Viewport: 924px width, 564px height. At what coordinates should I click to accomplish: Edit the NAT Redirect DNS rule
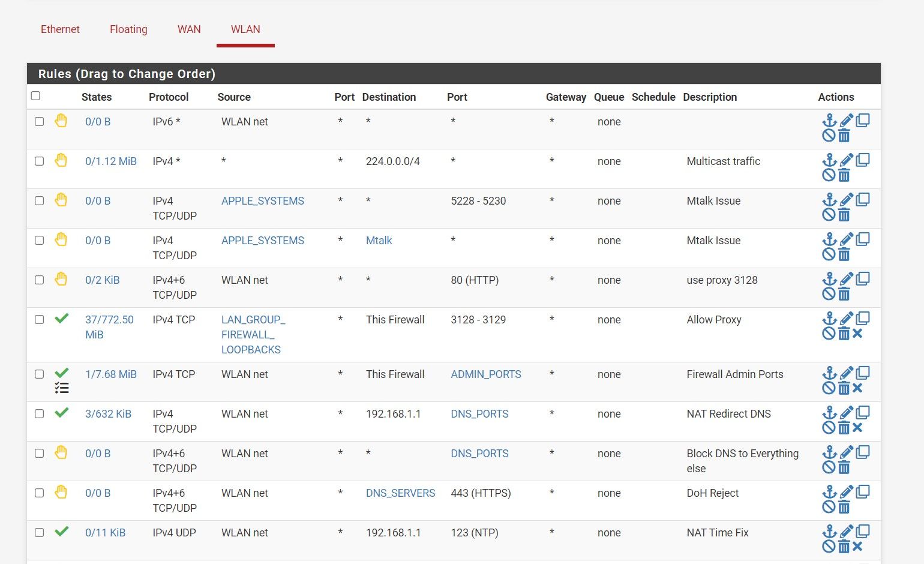point(847,413)
